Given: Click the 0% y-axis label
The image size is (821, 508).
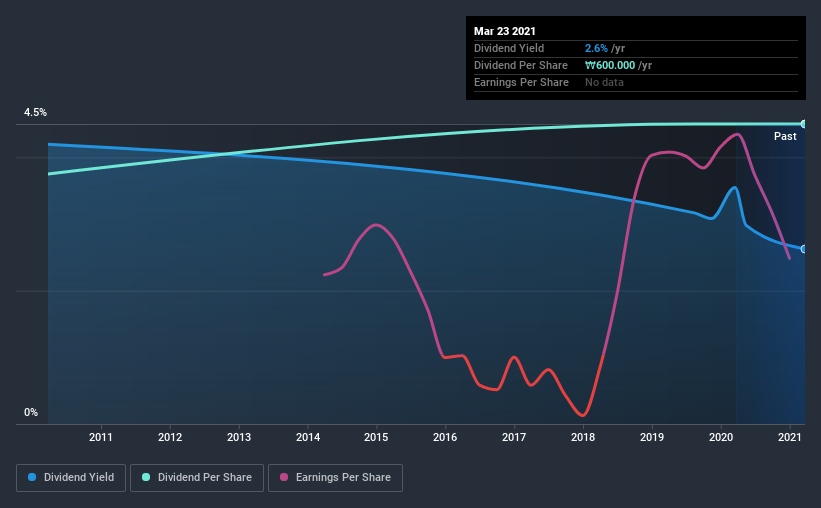Looking at the screenshot, I should pos(31,412).
